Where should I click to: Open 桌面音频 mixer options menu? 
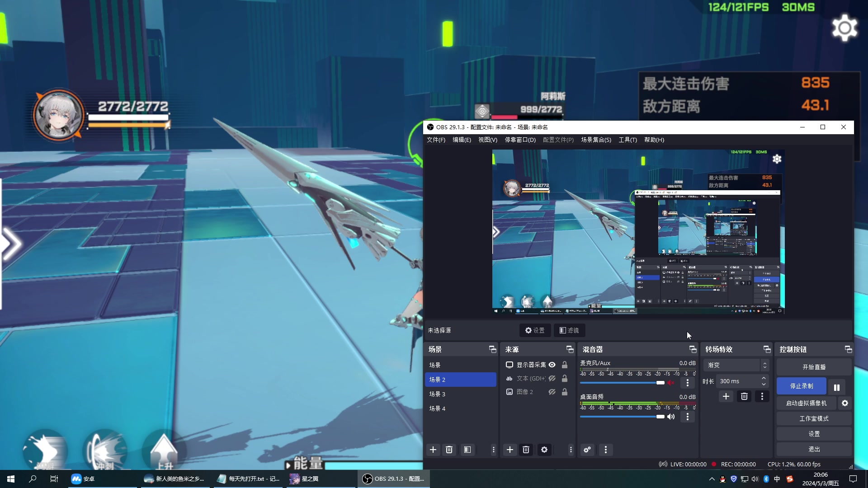687,417
